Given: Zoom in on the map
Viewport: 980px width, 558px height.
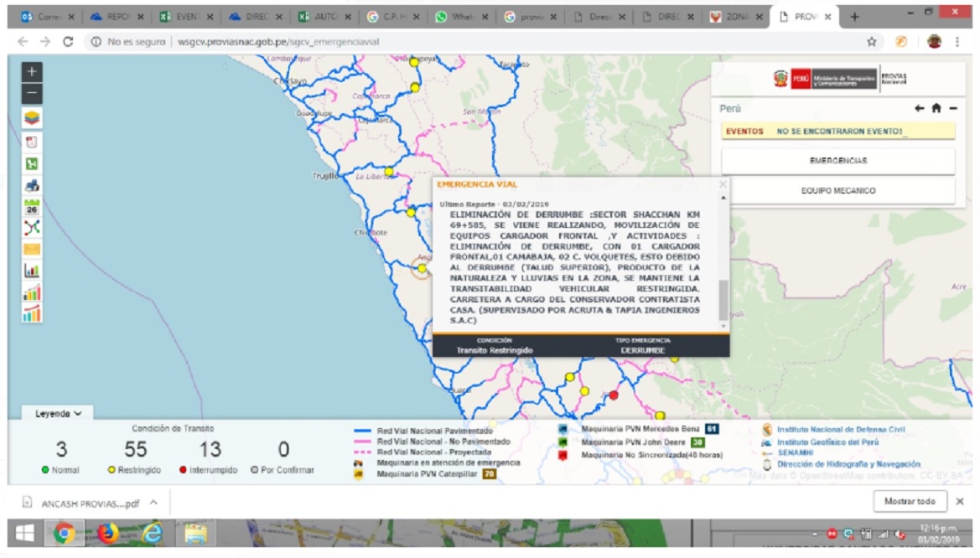Looking at the screenshot, I should (x=32, y=73).
